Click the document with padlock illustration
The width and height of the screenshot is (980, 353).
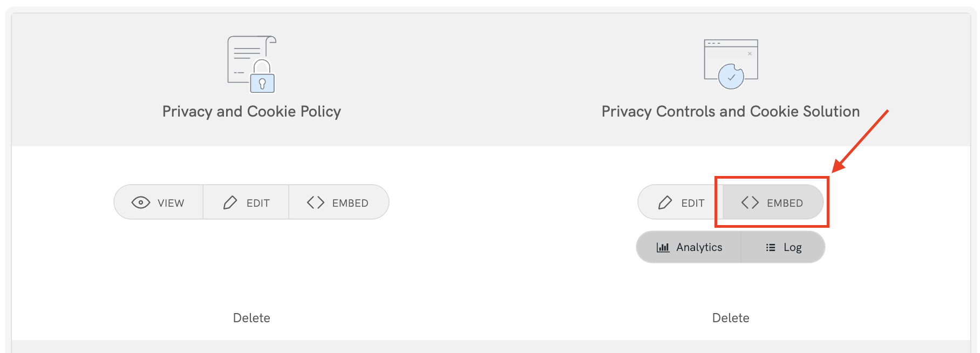(252, 64)
